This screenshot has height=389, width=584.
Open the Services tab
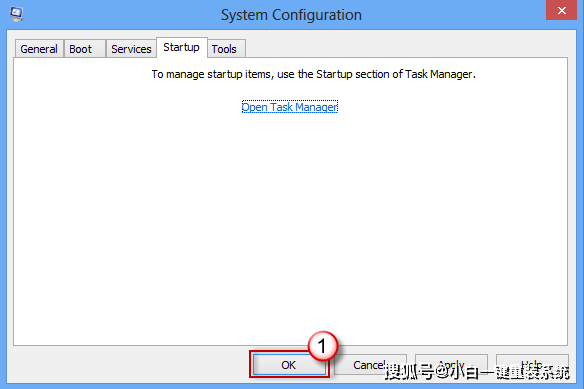tap(131, 49)
